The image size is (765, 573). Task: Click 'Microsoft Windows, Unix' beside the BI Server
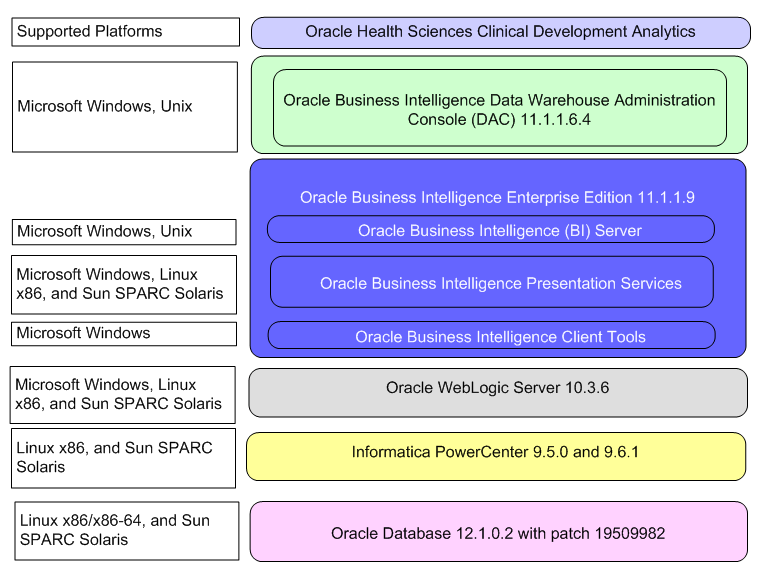tap(124, 232)
